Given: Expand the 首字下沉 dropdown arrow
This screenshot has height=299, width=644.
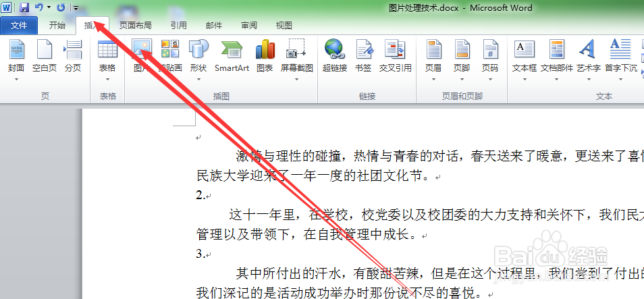Looking at the screenshot, I should (x=620, y=79).
